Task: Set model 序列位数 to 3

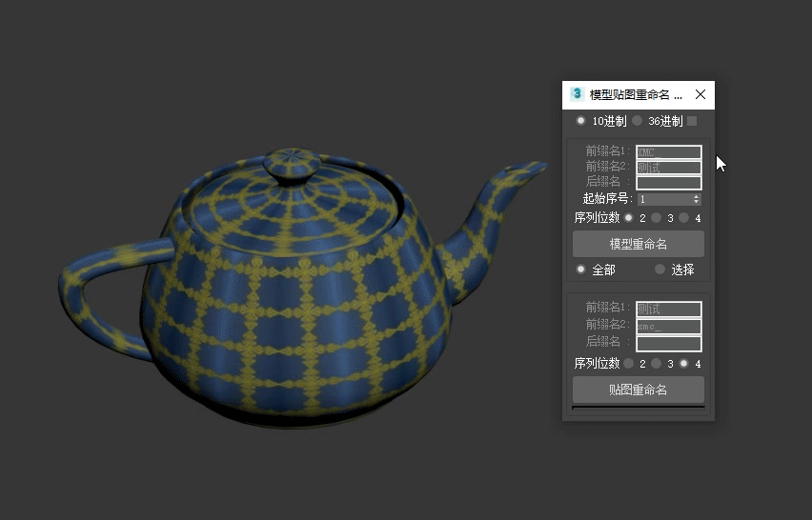Action: [x=657, y=218]
